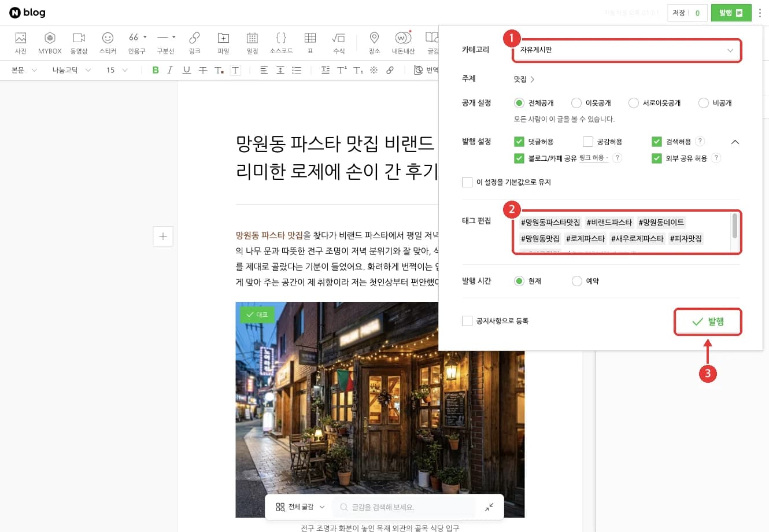The height and width of the screenshot is (532, 769).
Task: Check 이 설정을 기본값으로 유지
Action: coord(467,182)
